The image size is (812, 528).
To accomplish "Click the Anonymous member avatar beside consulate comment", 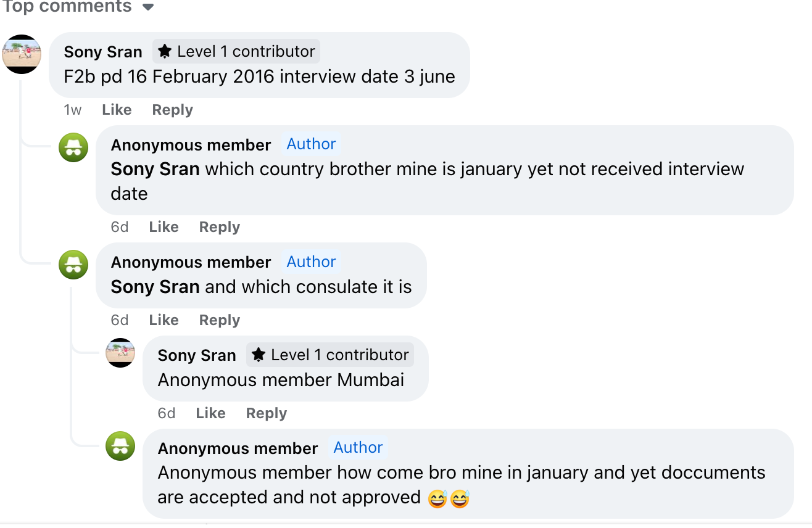I will pyautogui.click(x=73, y=265).
